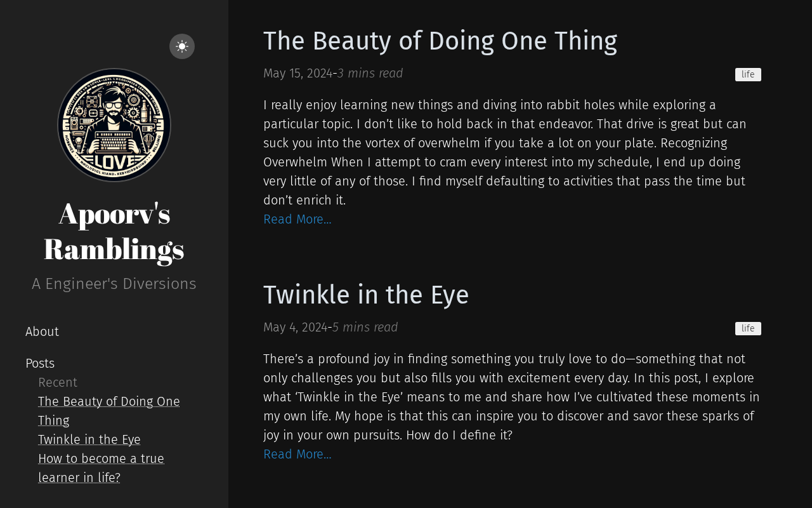Open sidebar link The Beauty of Doing One Thing
This screenshot has height=508, width=812.
(108, 402)
